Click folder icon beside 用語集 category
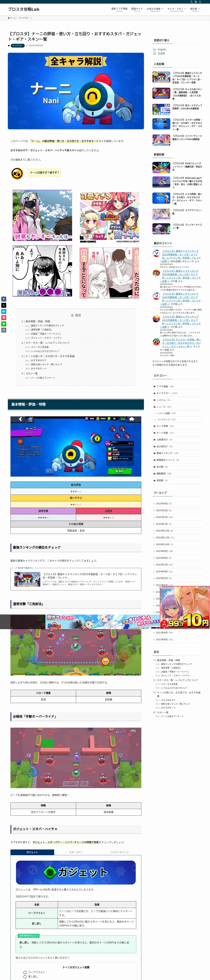 click(x=154, y=481)
